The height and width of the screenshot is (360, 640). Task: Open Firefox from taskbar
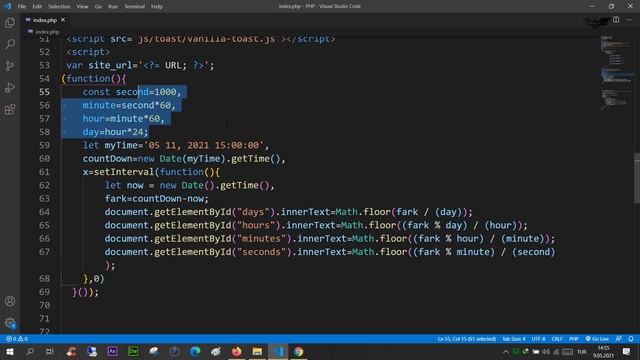pyautogui.click(x=236, y=351)
